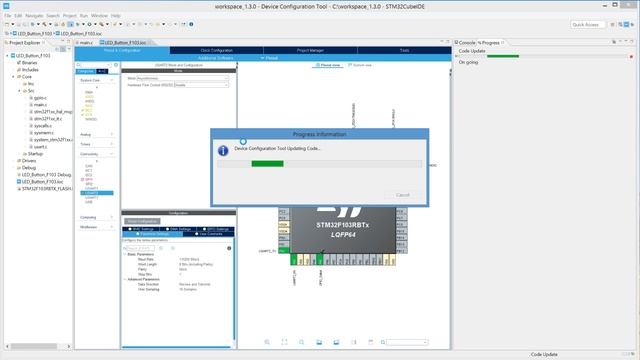
Task: Click the green PA2 pin left of USART2_TX label
Action: click(284, 250)
